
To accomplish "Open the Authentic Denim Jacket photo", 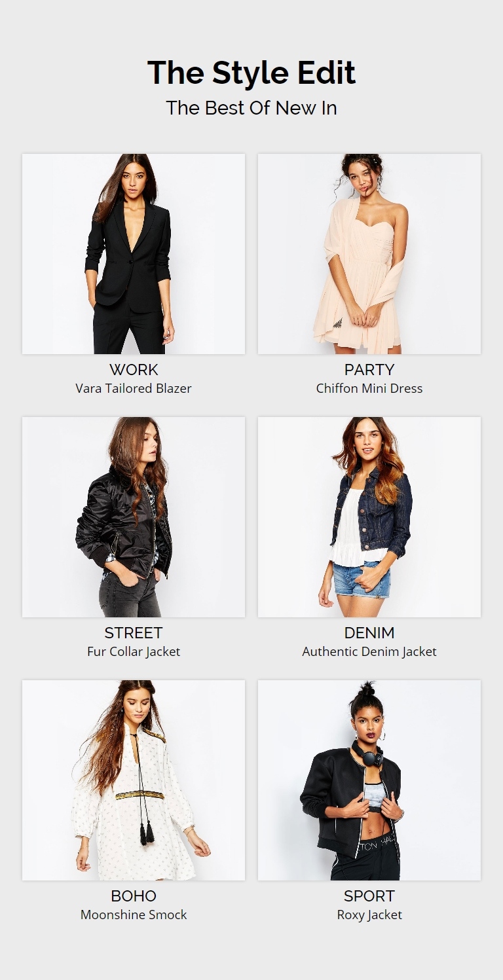I will point(369,517).
